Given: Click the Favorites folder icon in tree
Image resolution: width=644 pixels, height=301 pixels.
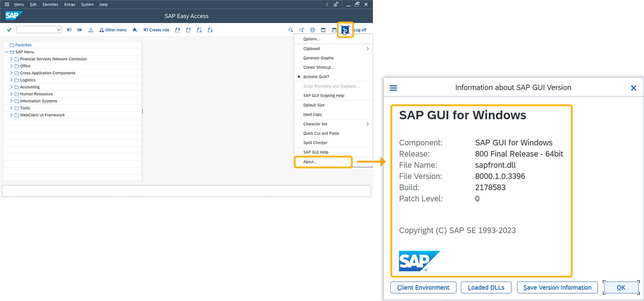Looking at the screenshot, I should click(x=12, y=45).
